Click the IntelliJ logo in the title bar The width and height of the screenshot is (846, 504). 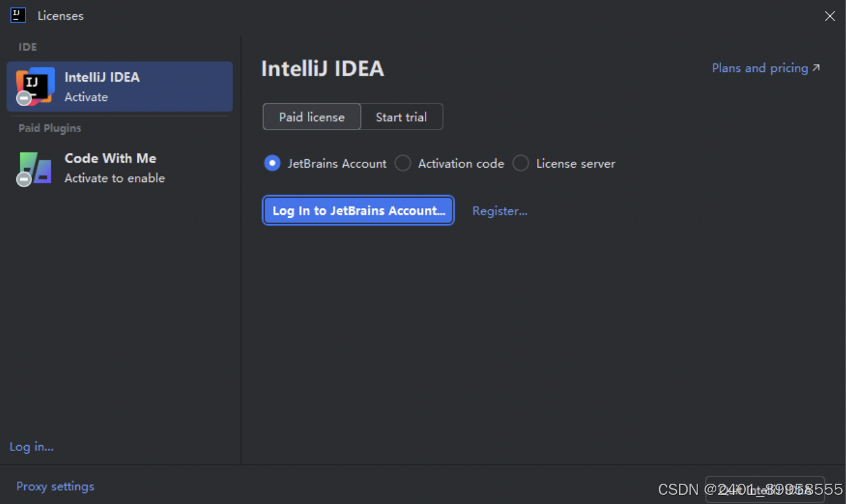pyautogui.click(x=18, y=15)
